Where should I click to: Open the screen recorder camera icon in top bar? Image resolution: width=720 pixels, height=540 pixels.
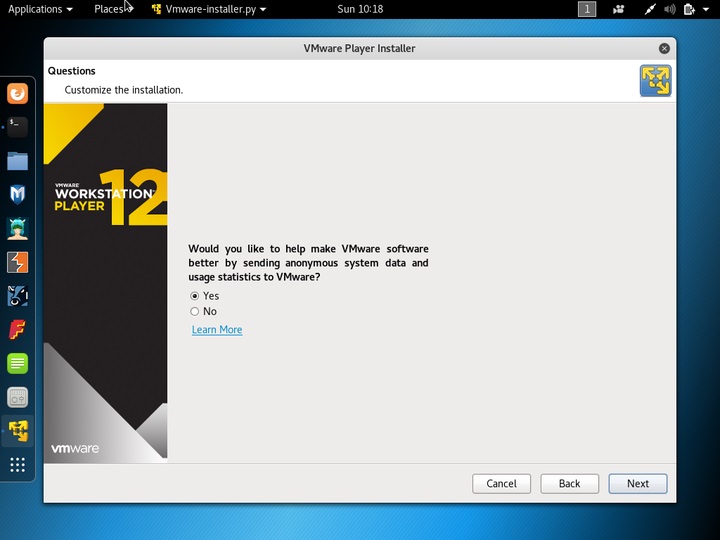619,9
